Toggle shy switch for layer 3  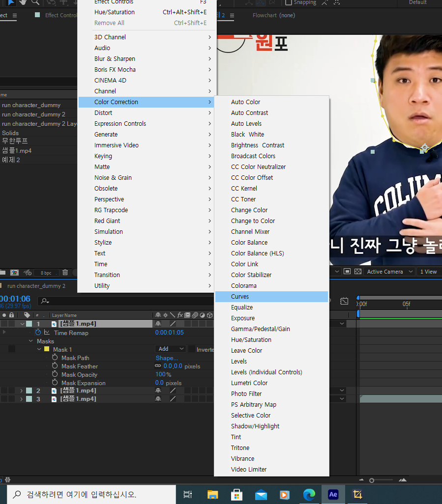coord(158,399)
